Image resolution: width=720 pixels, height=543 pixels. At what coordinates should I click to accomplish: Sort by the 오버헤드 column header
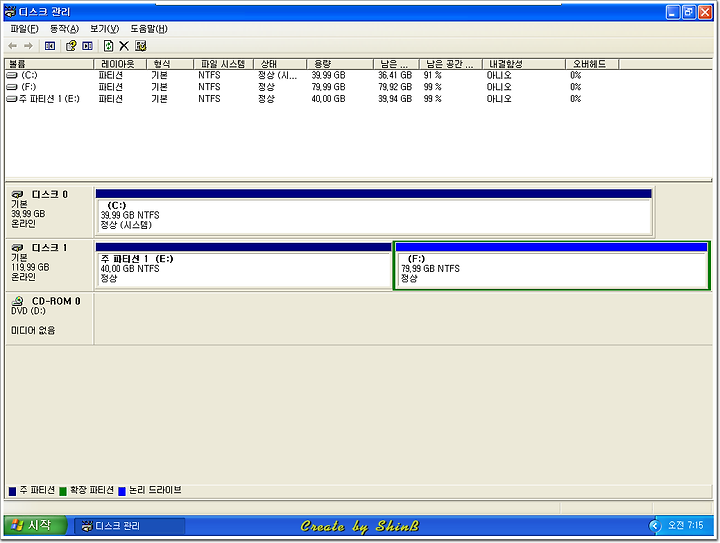pos(592,64)
